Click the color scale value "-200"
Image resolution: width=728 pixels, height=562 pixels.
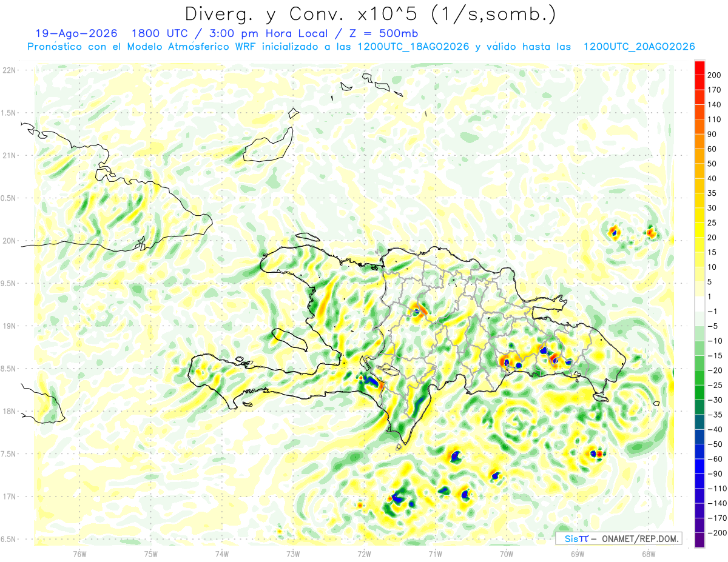point(718,533)
